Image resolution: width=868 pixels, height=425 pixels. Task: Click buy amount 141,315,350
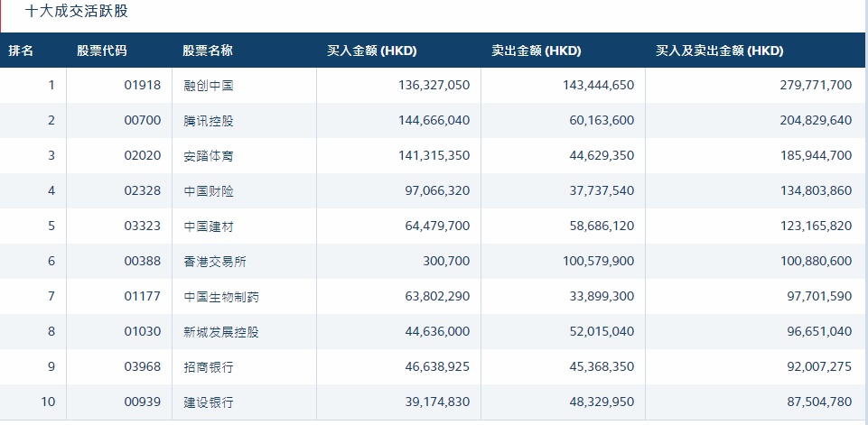point(434,155)
